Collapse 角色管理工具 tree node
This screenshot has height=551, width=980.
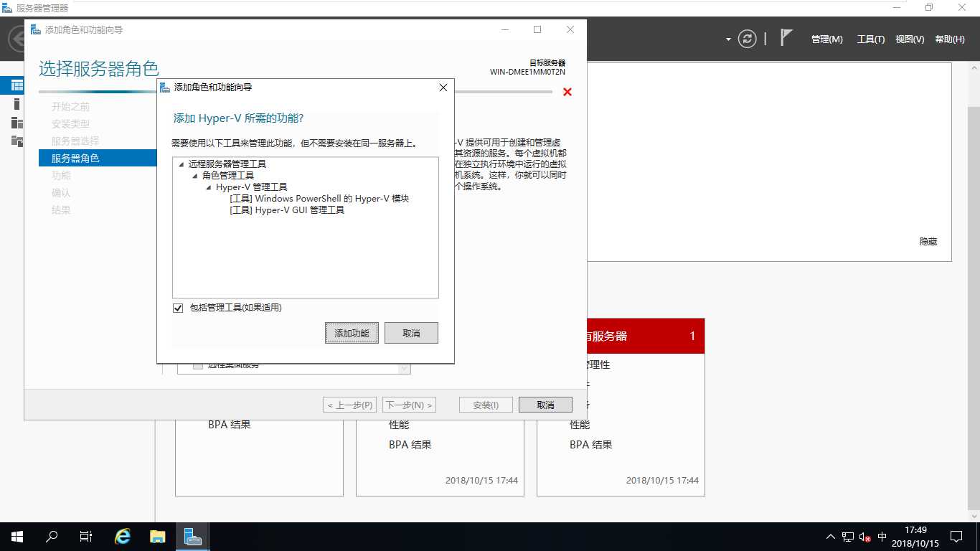click(x=195, y=176)
